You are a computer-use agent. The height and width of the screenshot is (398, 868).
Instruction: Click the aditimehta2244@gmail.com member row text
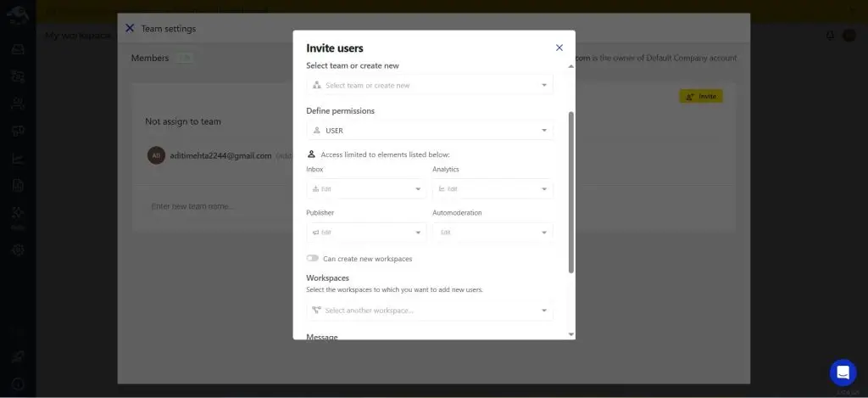tap(221, 156)
